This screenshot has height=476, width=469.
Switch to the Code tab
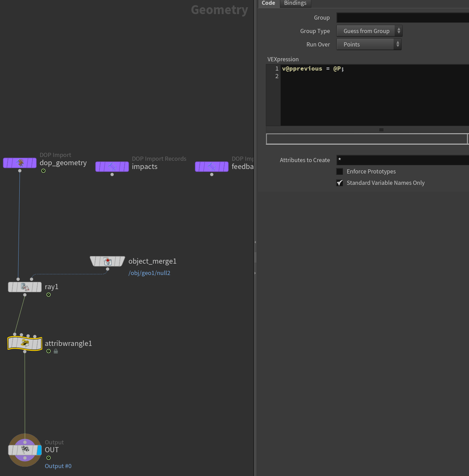click(x=269, y=3)
